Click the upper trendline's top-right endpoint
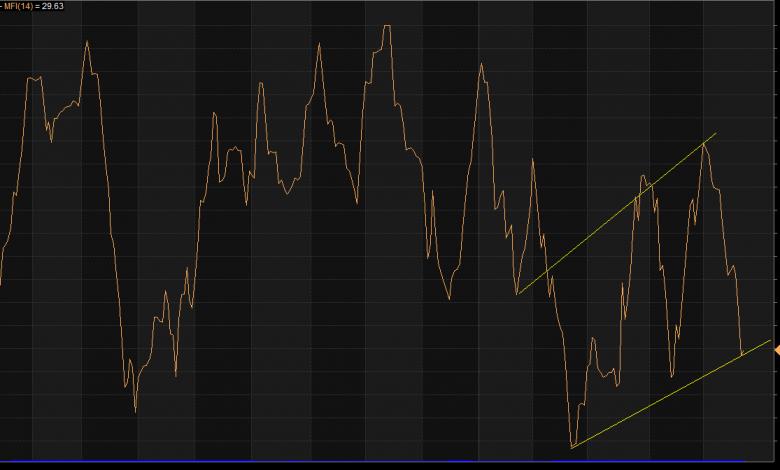 717,132
